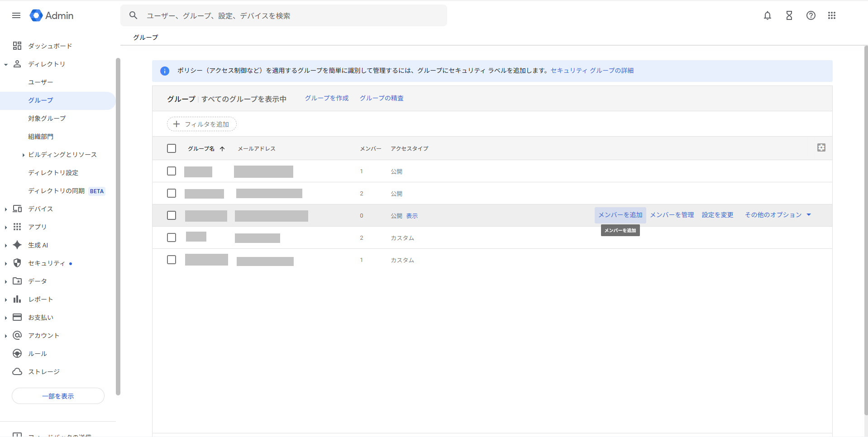Click the ディレクトリ person icon
This screenshot has width=868, height=437.
click(x=17, y=64)
